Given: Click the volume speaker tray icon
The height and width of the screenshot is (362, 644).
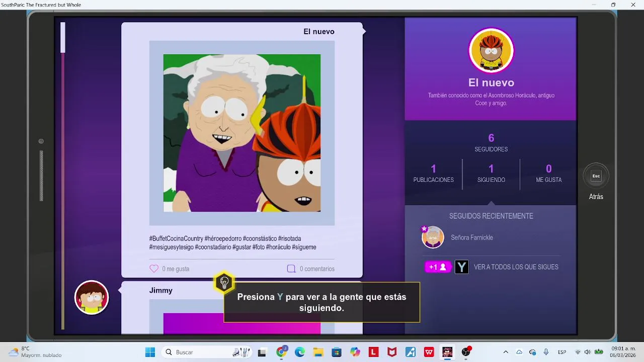Looking at the screenshot, I should tap(587, 352).
